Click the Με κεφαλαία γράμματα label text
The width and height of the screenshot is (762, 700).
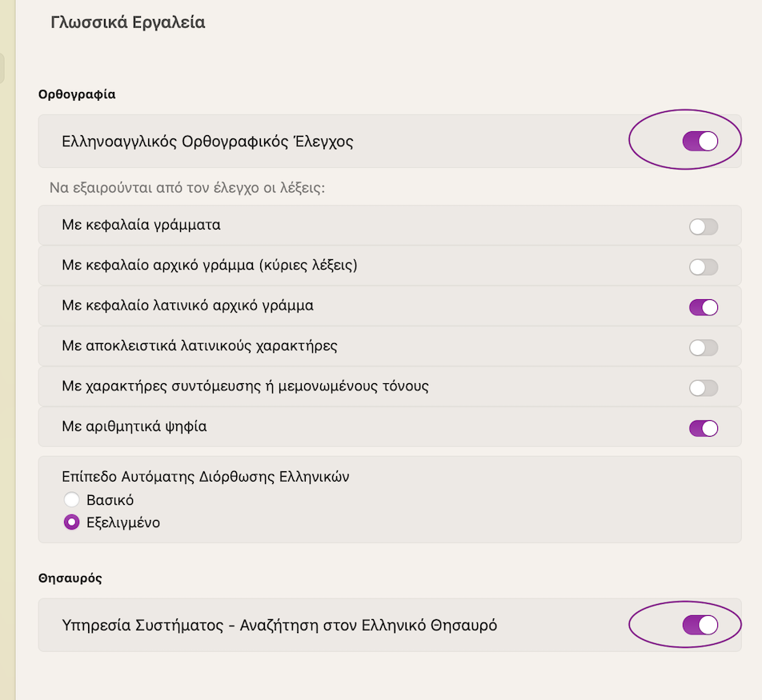(x=141, y=225)
